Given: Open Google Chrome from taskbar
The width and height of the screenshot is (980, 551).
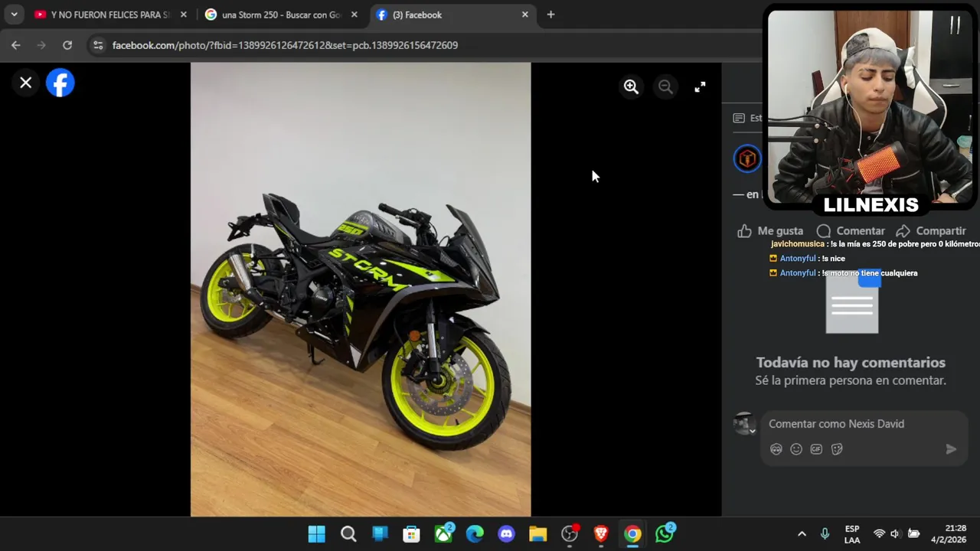Looking at the screenshot, I should coord(632,534).
